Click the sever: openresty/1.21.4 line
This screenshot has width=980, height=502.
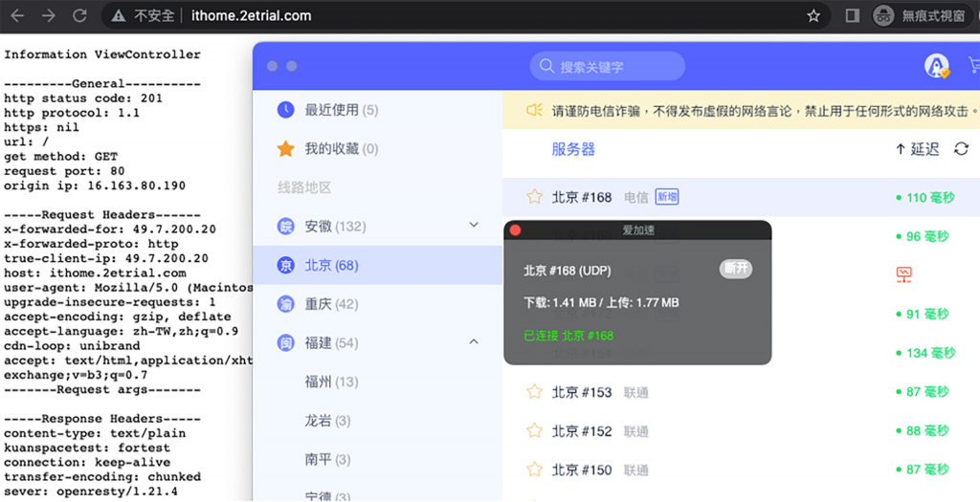tap(91, 491)
